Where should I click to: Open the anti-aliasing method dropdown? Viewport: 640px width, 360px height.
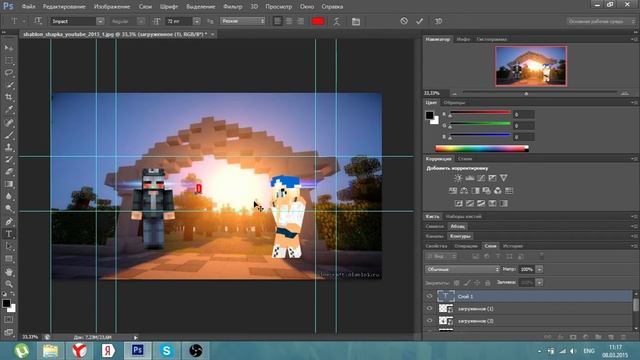pyautogui.click(x=243, y=21)
